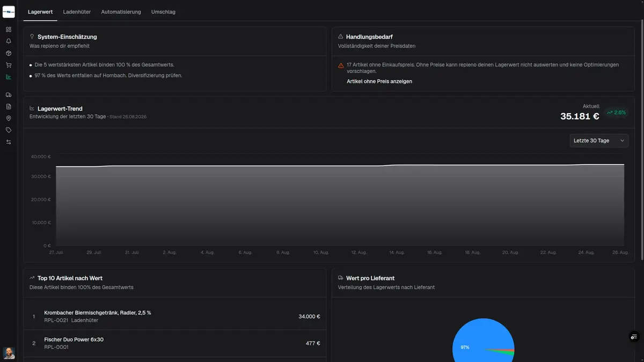Switch to the Ladenhüter tab
Image resolution: width=644 pixels, height=362 pixels.
(77, 12)
